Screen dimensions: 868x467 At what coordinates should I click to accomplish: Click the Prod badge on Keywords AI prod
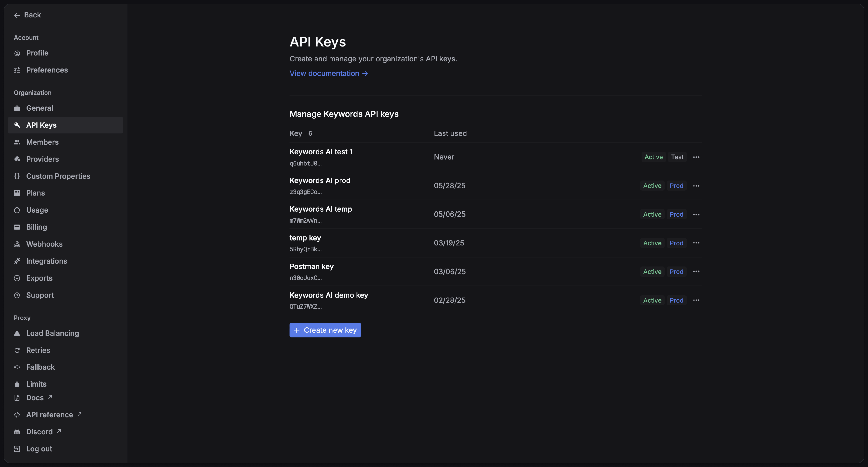coord(676,186)
